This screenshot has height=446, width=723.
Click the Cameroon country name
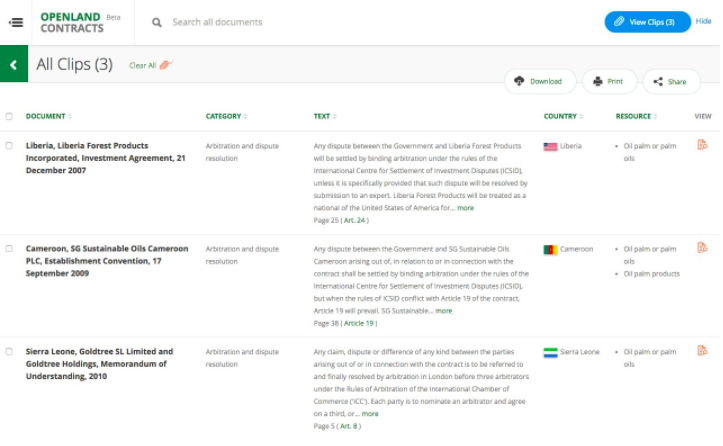[x=576, y=249]
